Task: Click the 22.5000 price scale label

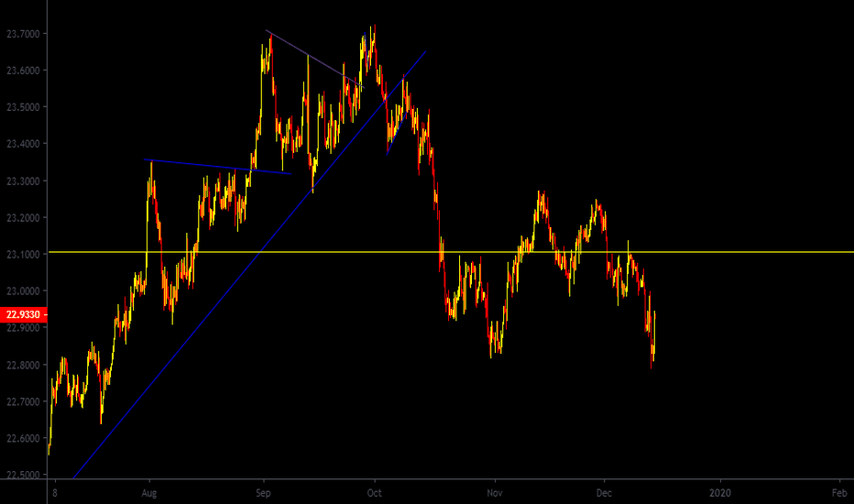Action: coord(23,476)
